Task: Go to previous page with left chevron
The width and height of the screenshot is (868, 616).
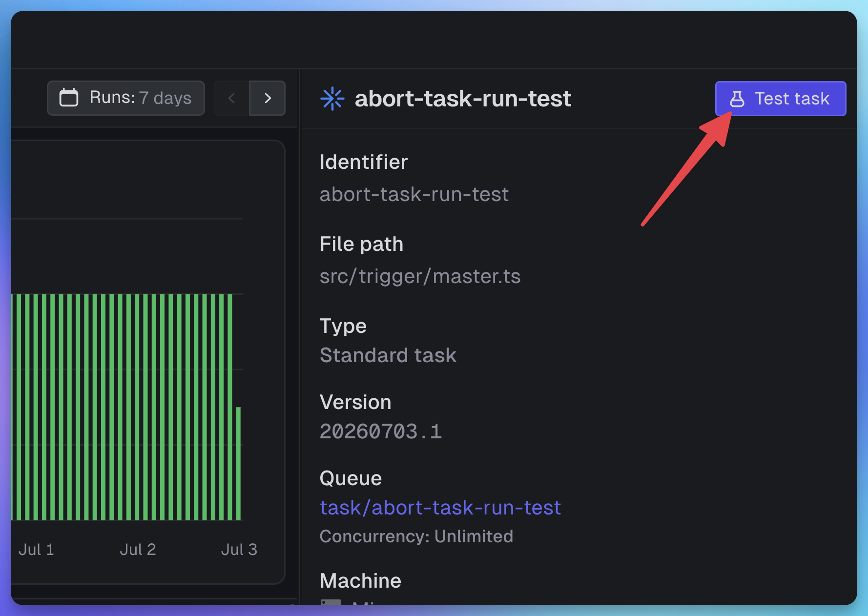Action: pos(232,98)
